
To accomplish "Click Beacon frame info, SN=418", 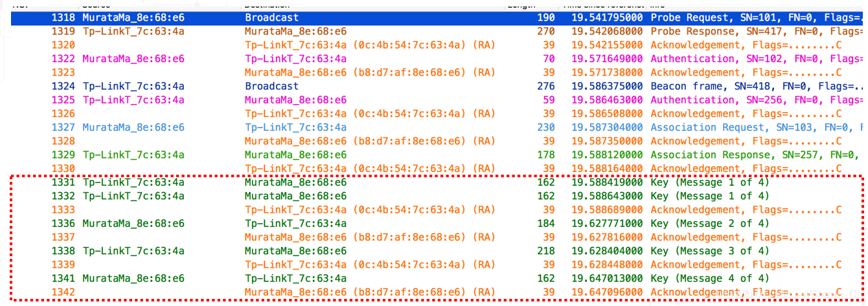I will coord(757,86).
